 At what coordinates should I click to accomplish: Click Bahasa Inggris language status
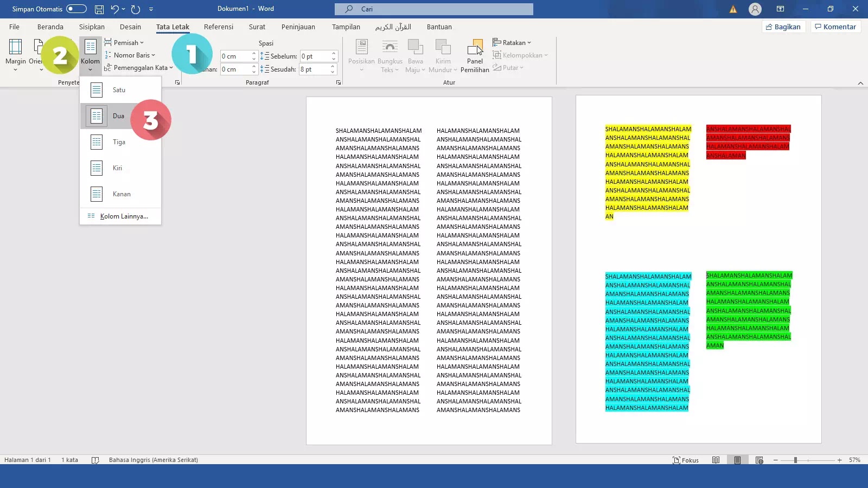(154, 460)
